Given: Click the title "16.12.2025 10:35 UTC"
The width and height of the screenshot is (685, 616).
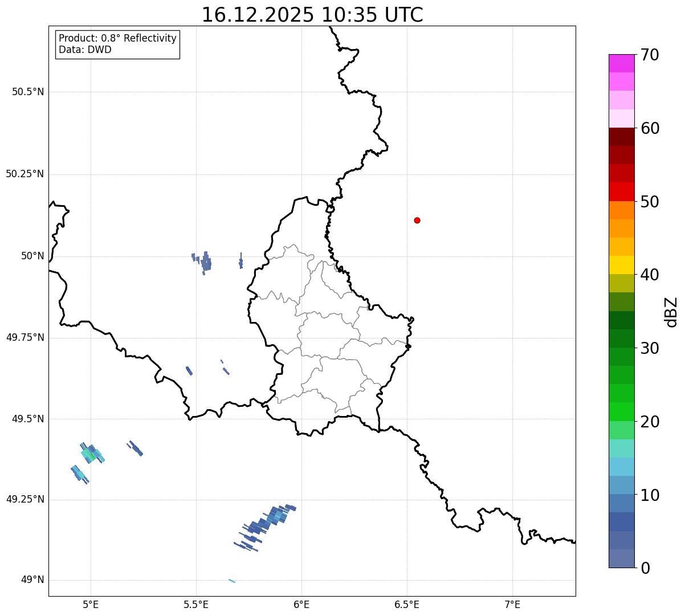Looking at the screenshot, I should (x=312, y=15).
